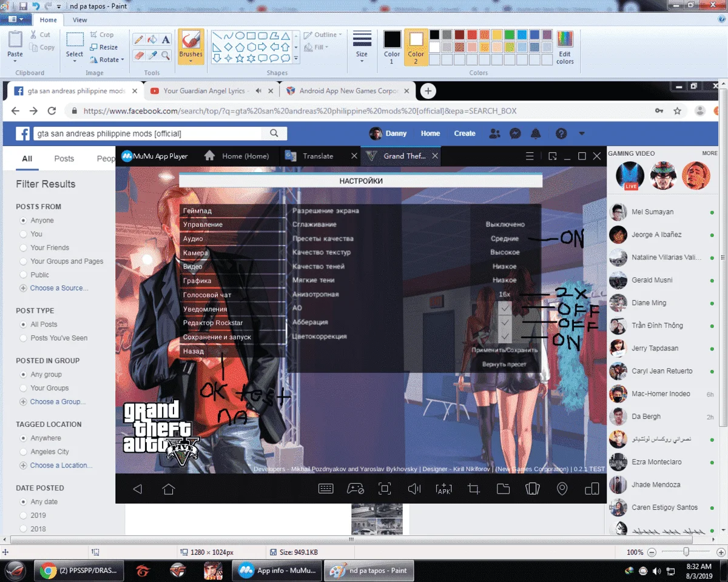Open the Edit colors dialog
Screen dimensions: 728x582
[x=565, y=47]
